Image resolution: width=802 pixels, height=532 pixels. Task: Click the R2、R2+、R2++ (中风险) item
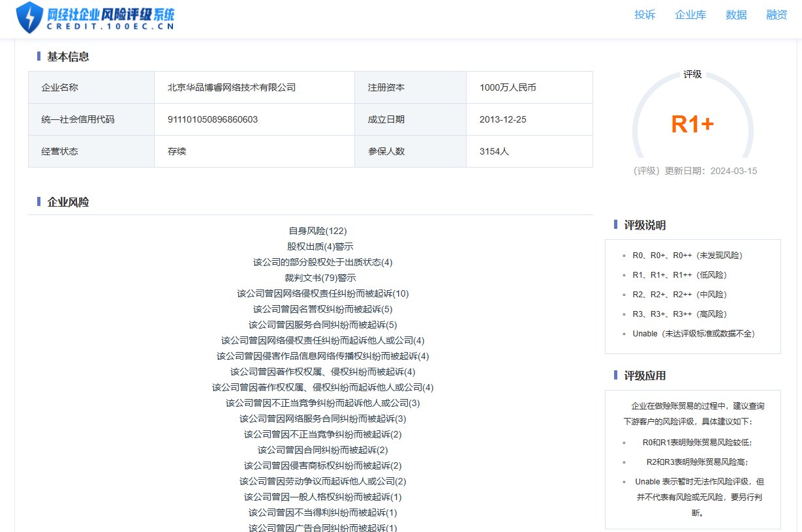pos(679,295)
